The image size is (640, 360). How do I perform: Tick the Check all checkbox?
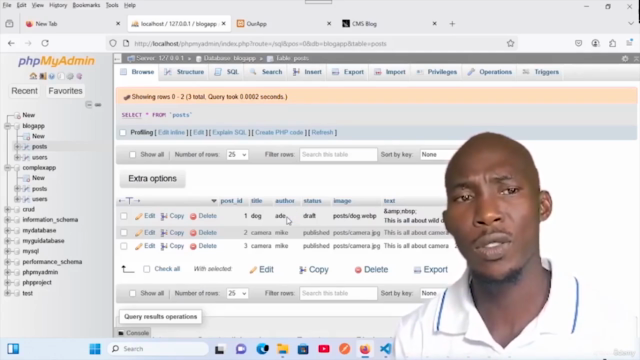(x=147, y=269)
